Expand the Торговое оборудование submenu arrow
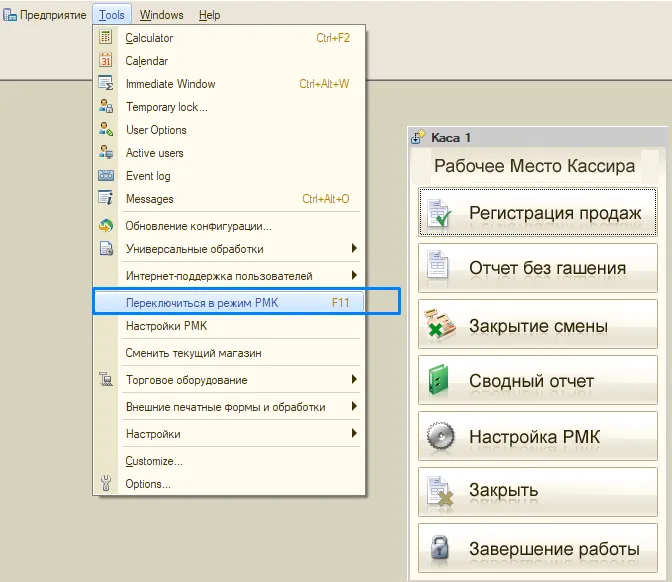This screenshot has height=582, width=672. 354,379
